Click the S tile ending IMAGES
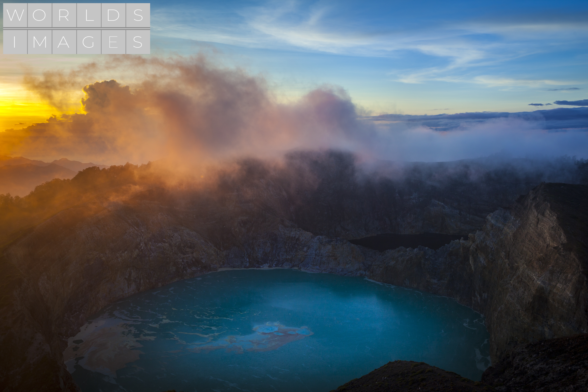Viewport: 588px width, 392px height. [x=138, y=42]
